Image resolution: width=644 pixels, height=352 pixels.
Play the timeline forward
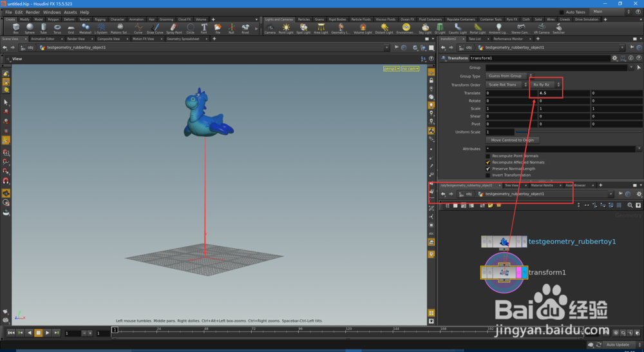pyautogui.click(x=47, y=333)
